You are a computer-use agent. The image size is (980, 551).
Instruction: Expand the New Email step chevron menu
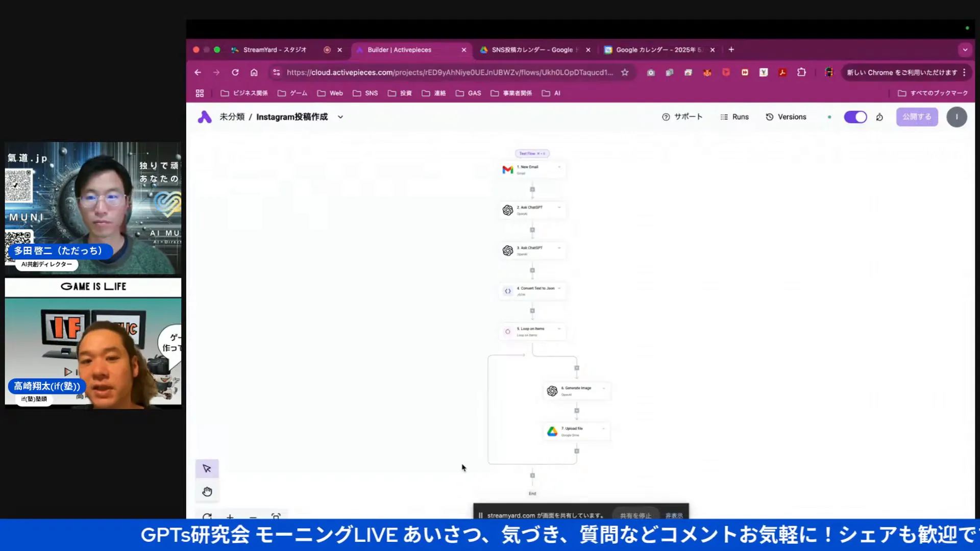[x=559, y=167]
